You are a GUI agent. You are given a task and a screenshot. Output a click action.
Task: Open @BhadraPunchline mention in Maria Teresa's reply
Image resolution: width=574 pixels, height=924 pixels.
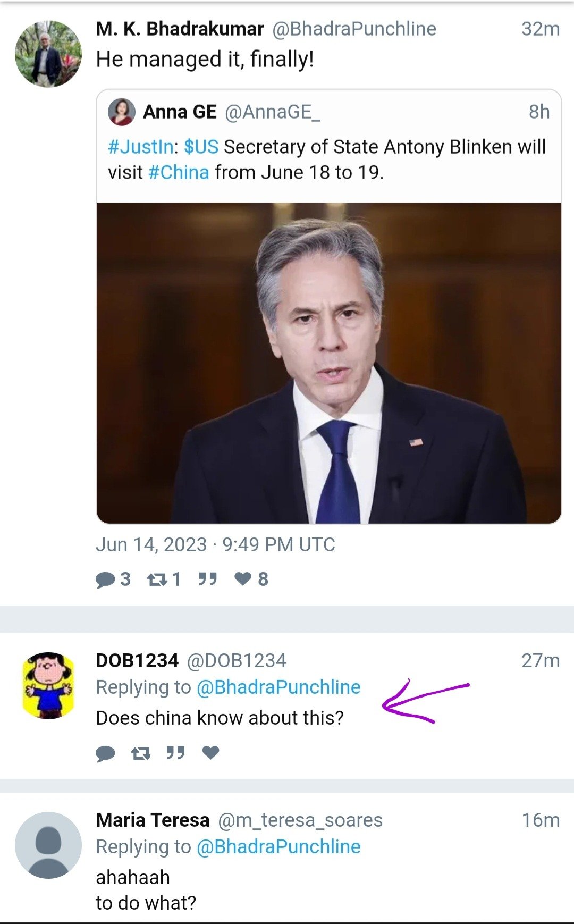pyautogui.click(x=278, y=846)
